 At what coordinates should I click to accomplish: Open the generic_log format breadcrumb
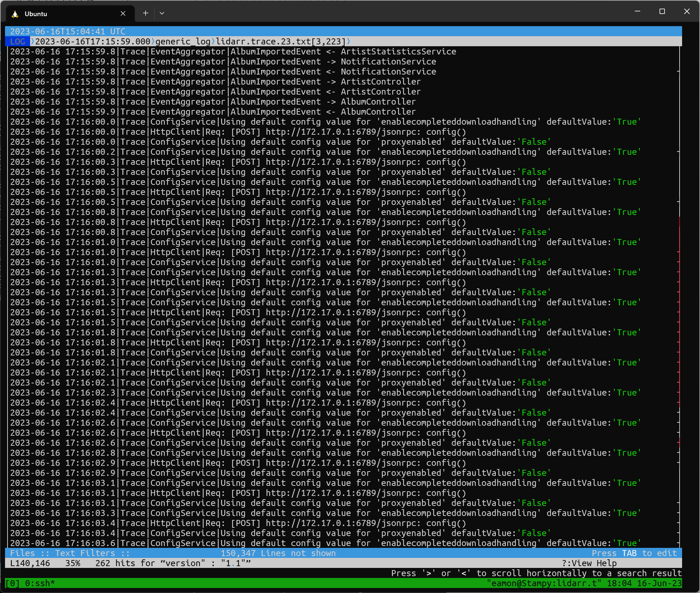point(183,42)
